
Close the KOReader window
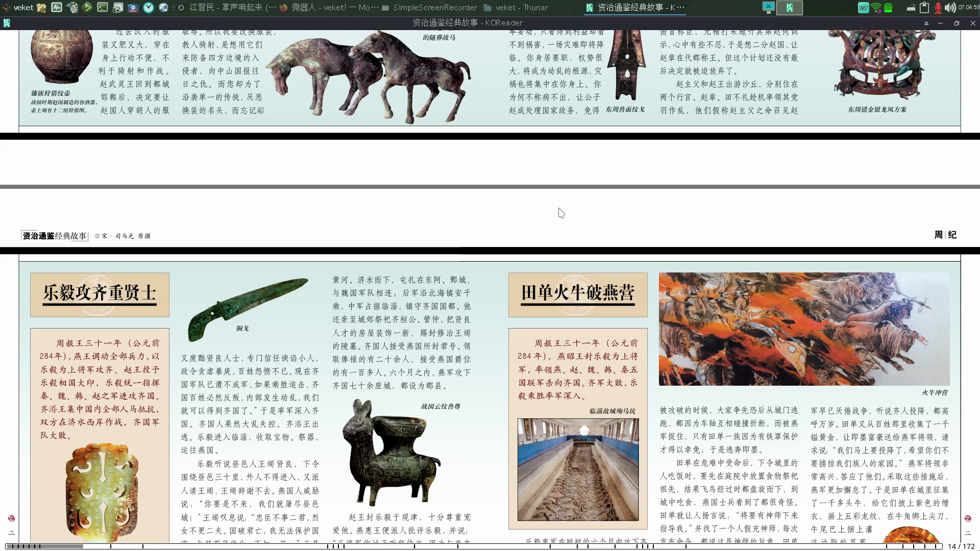click(972, 23)
